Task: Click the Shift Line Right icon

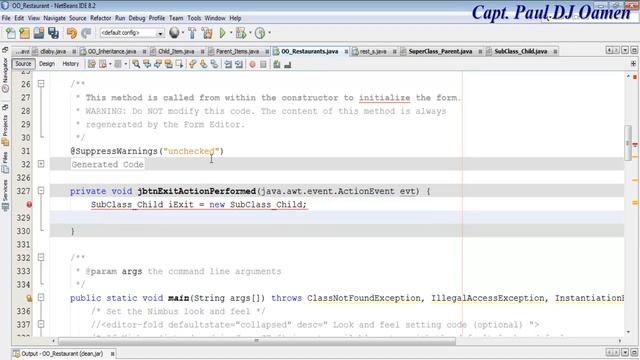Action: point(239,64)
